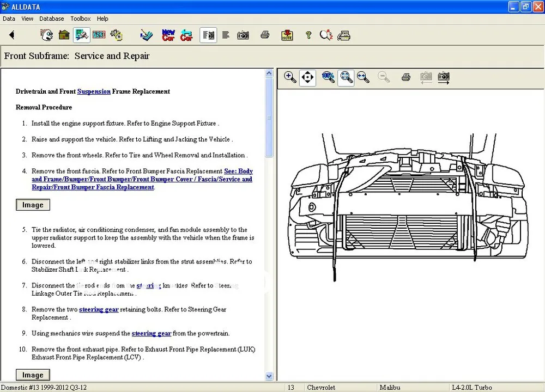Toggle the split text-image view button
Image resolution: width=545 pixels, height=392 pixels.
[209, 35]
